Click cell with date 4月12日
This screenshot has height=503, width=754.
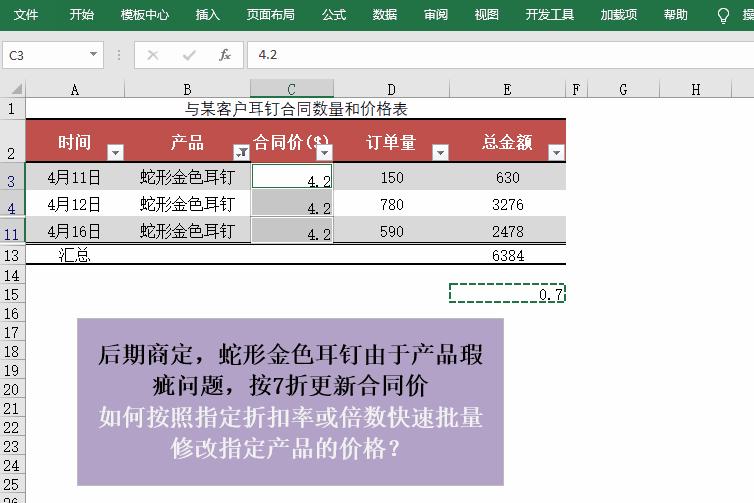(x=75, y=204)
